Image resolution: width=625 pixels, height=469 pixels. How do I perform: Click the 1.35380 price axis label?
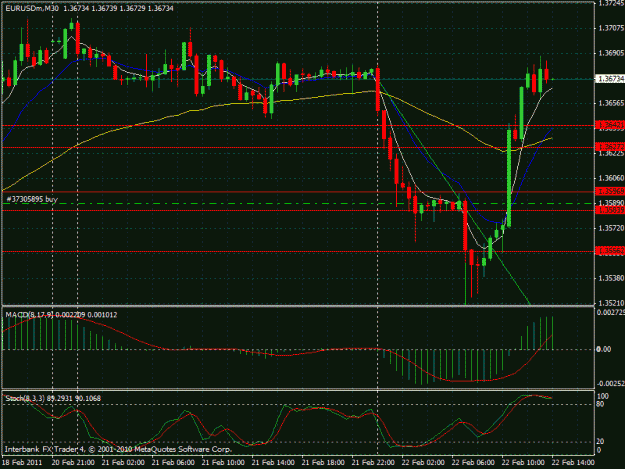[x=611, y=278]
